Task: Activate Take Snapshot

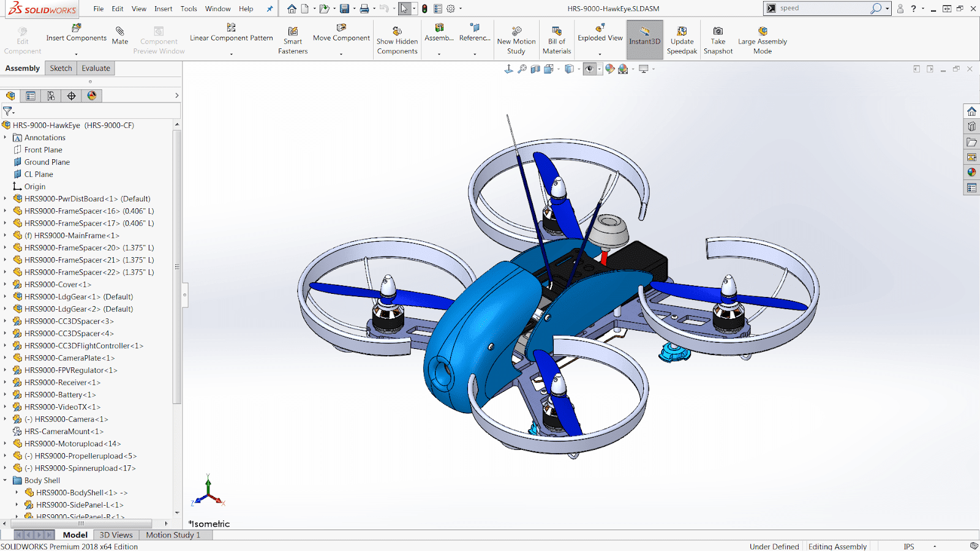Action: [717, 39]
